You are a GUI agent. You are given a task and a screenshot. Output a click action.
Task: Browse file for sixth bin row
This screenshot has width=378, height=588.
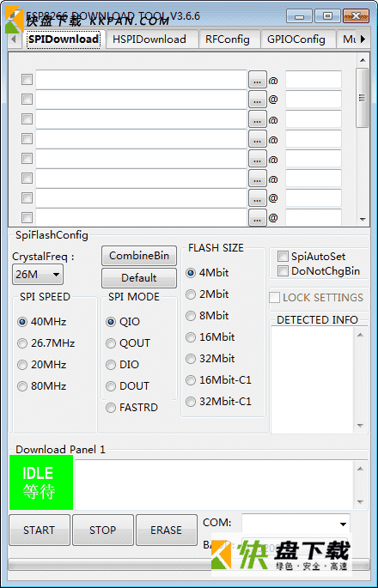(x=257, y=179)
